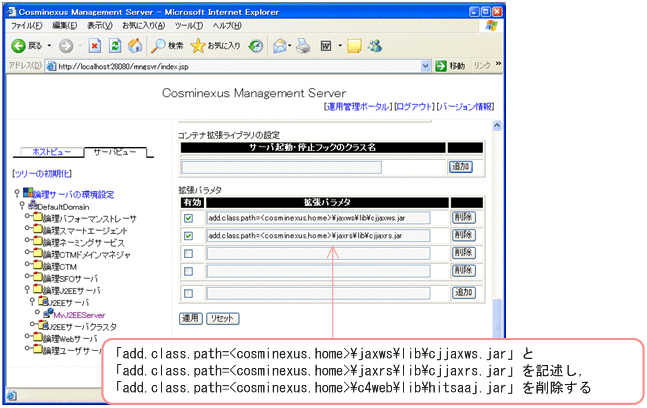Click the ログアウト link
This screenshot has height=408, width=647.
click(414, 106)
